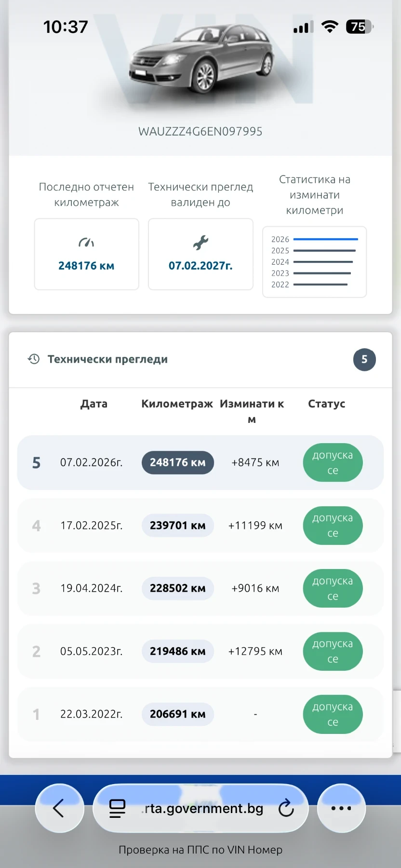Tap the inspections count badge showing 5
Viewport: 401px width, 868px height.
point(364,359)
